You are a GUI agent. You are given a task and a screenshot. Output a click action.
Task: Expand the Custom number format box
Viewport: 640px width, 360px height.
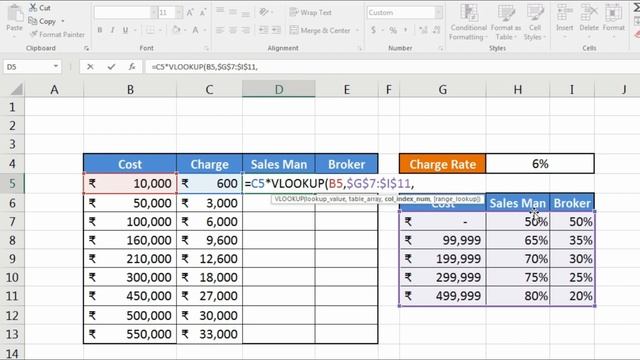coord(438,13)
